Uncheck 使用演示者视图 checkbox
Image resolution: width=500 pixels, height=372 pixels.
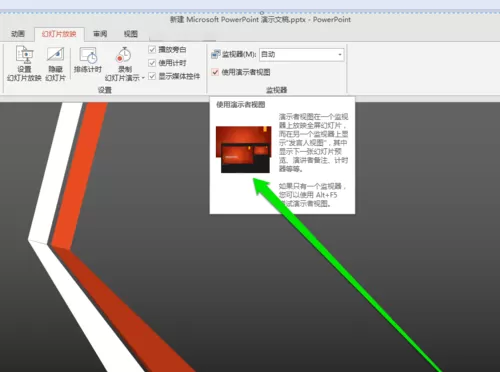215,72
